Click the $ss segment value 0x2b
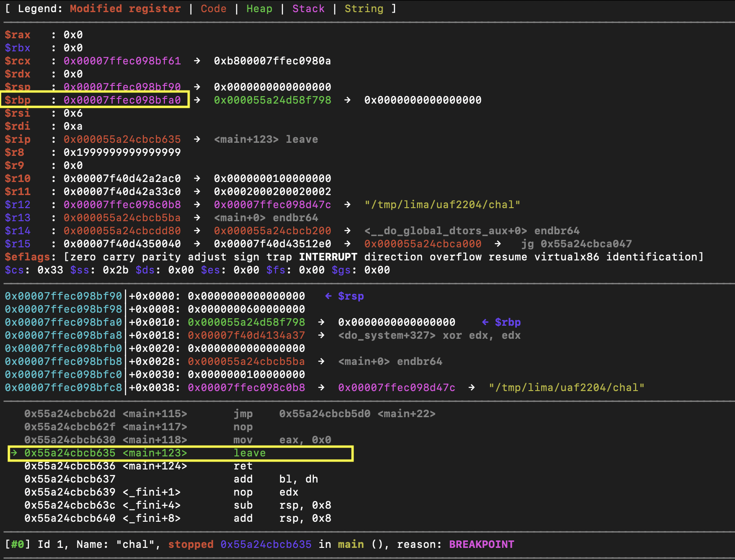The image size is (735, 560). point(116,270)
